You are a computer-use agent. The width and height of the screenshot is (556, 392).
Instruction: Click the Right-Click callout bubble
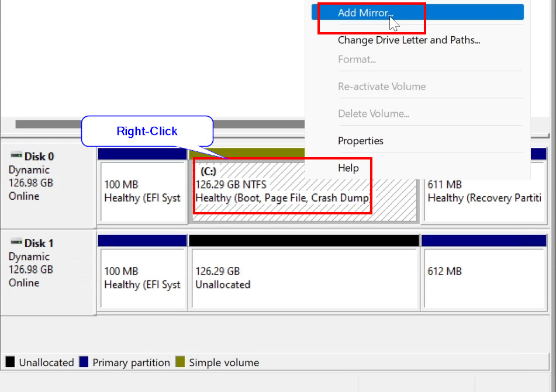coord(147,131)
